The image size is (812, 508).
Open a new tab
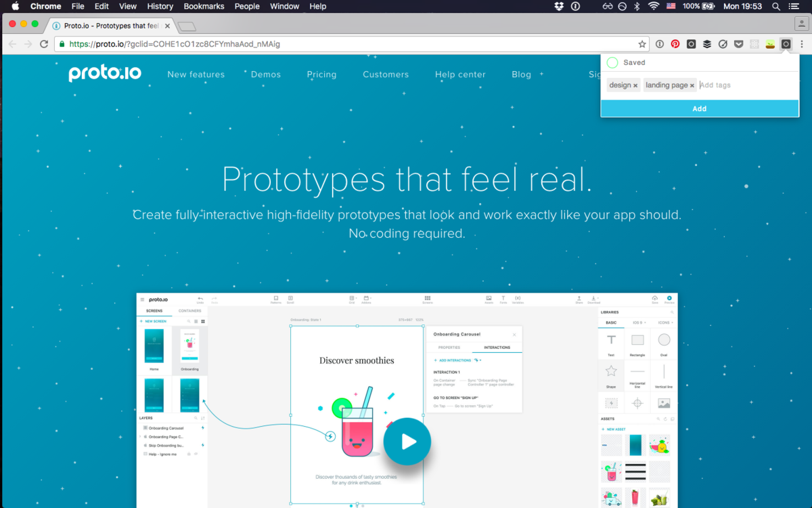[x=187, y=26]
